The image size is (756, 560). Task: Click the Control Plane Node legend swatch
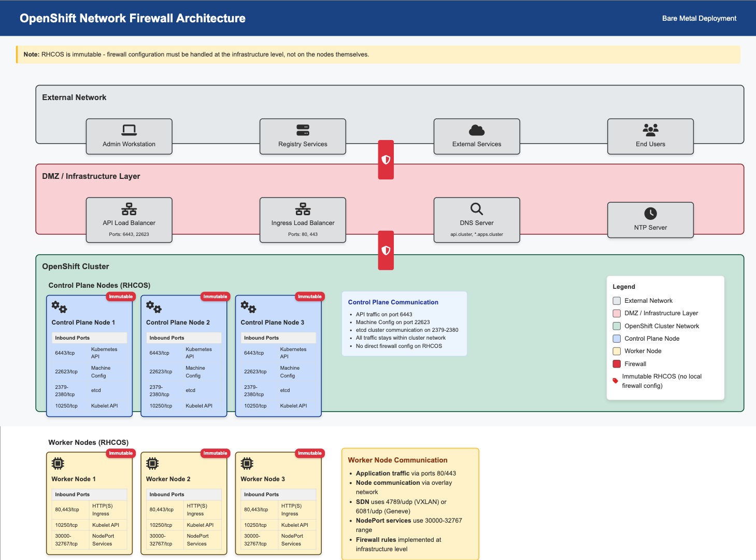pos(617,339)
